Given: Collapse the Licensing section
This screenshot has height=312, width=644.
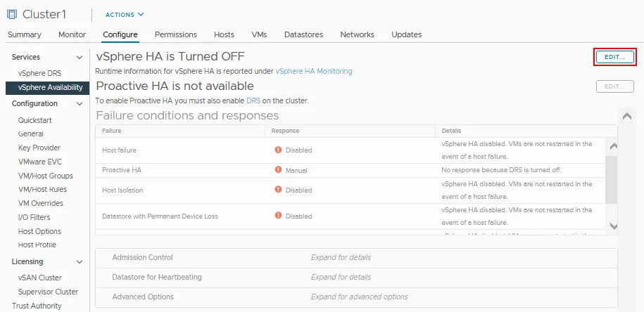Looking at the screenshot, I should click(x=80, y=262).
